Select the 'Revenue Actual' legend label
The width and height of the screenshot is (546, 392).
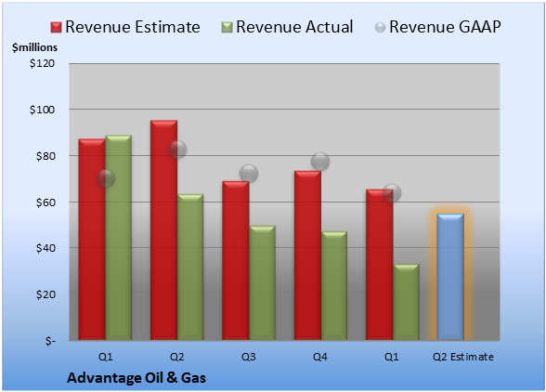[294, 27]
